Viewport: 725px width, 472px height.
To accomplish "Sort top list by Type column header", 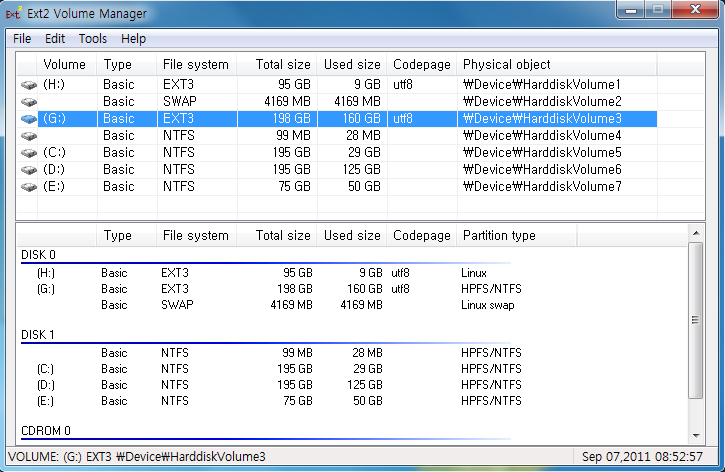I will click(x=127, y=64).
